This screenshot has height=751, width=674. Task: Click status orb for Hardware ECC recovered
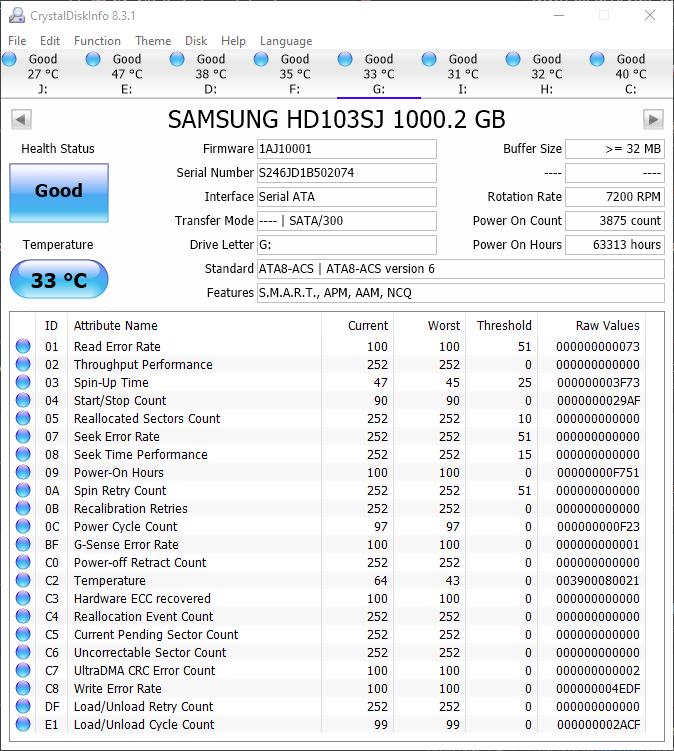[23, 598]
